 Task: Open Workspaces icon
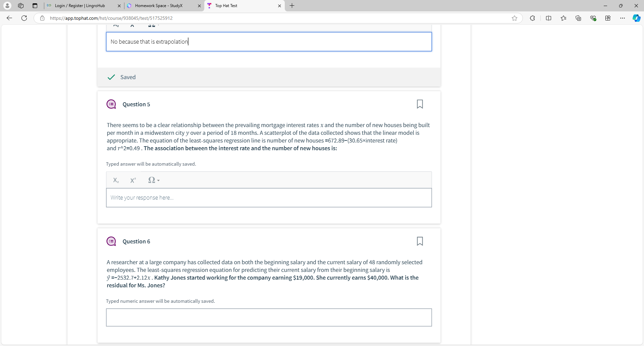(21, 6)
